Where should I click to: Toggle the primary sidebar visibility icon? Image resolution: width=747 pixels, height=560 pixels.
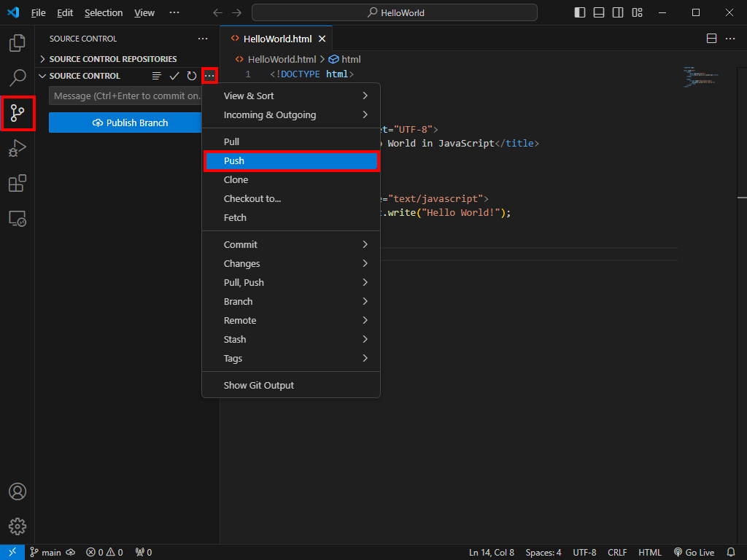click(x=578, y=12)
